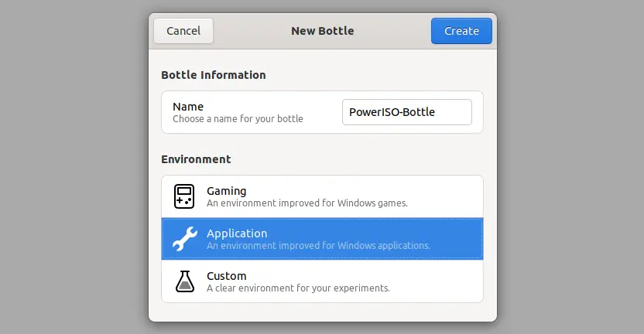Click "A clear environment for your experiments" text

(x=298, y=288)
